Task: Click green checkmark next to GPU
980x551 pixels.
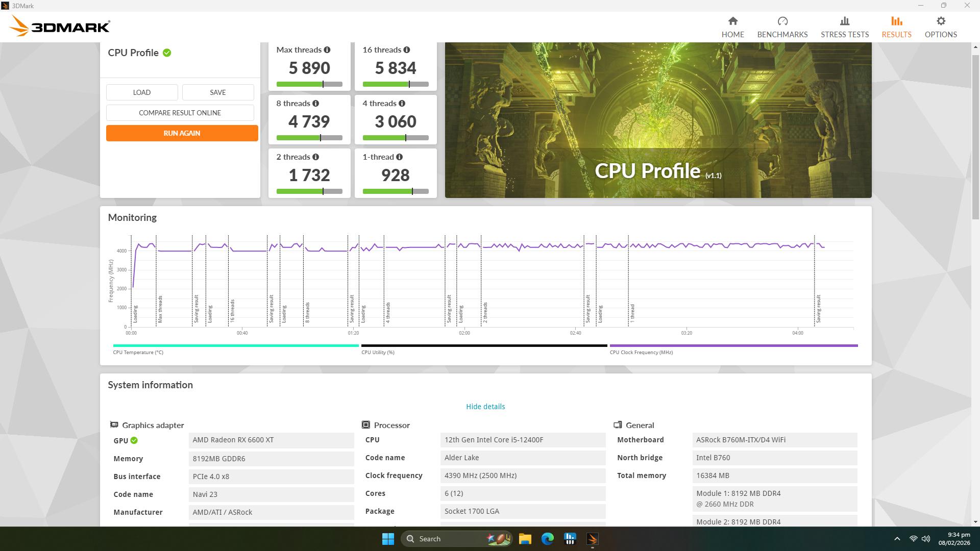Action: pos(134,440)
